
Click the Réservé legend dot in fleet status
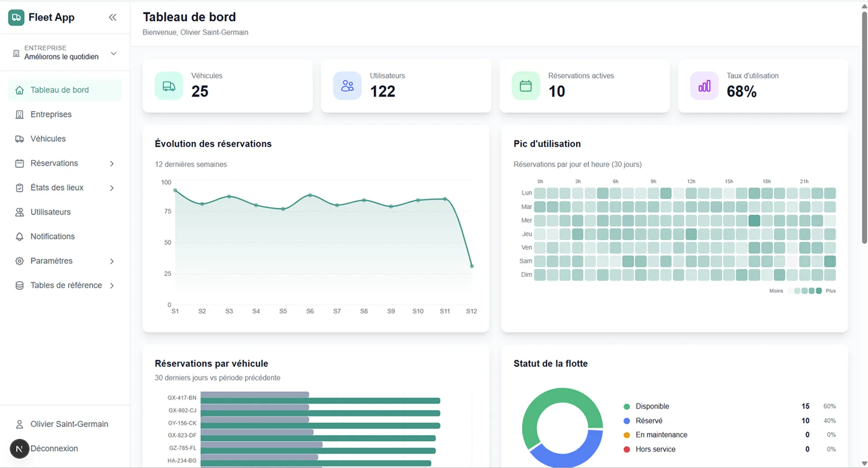[626, 421]
